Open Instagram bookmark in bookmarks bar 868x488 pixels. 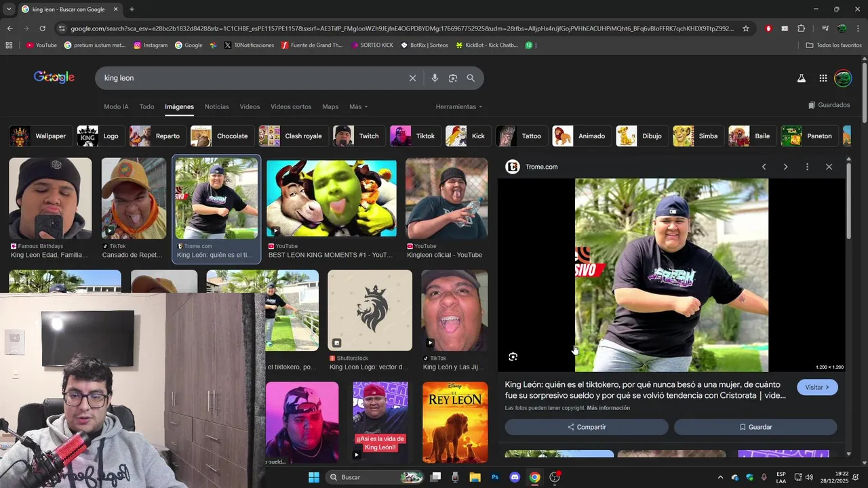(x=151, y=45)
